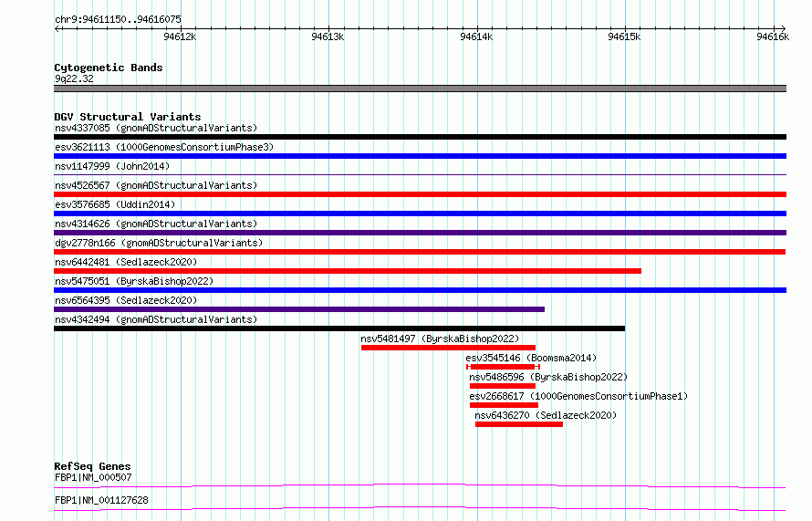
Task: Select the red esv3545146 bar with whiskers
Action: [503, 367]
